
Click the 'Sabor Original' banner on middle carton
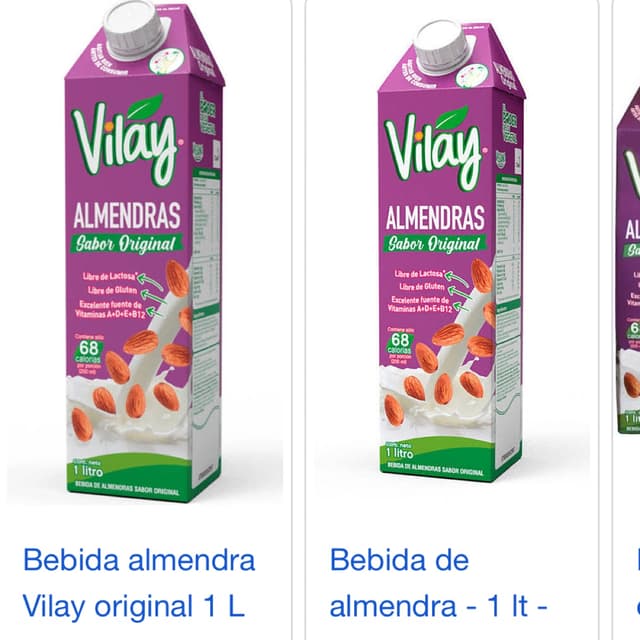(x=434, y=244)
